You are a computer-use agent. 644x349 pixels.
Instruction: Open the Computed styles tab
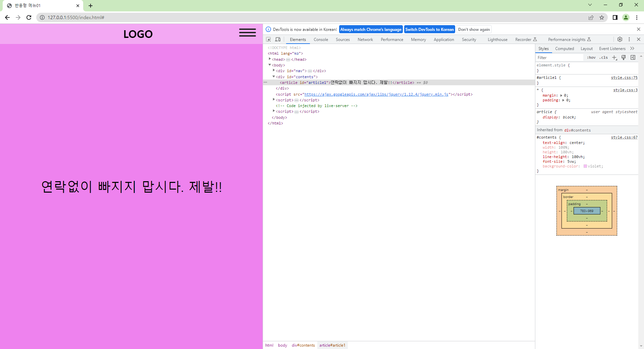coord(565,49)
